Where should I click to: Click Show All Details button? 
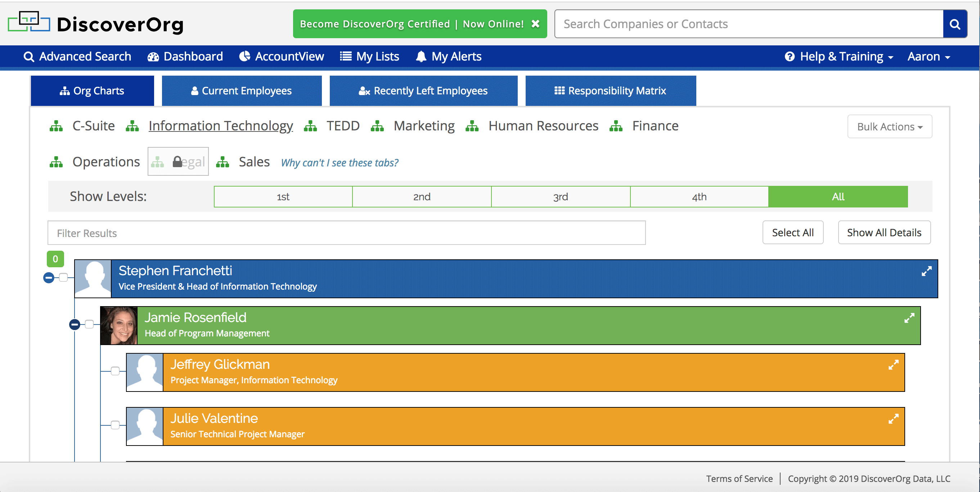click(x=884, y=232)
